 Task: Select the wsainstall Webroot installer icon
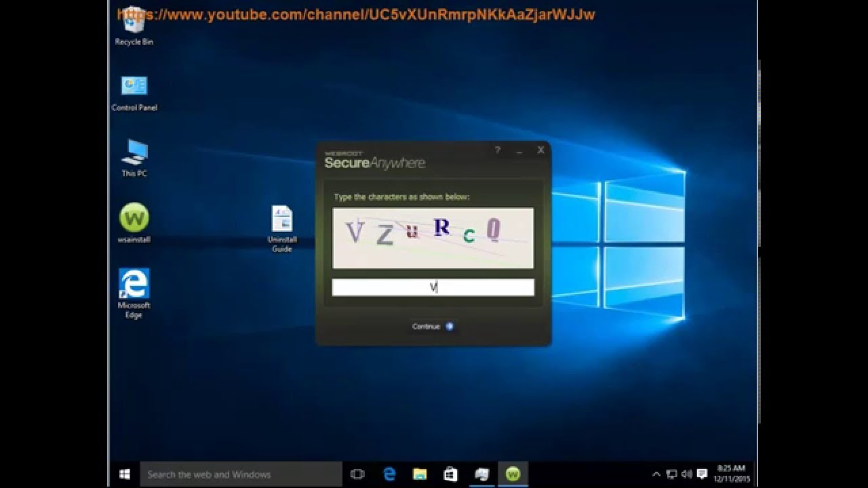[x=134, y=224]
